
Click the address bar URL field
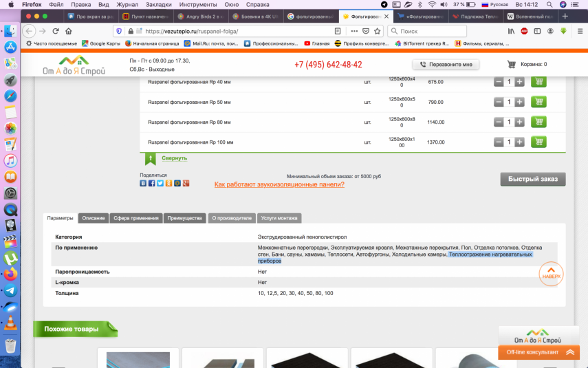[x=238, y=31]
